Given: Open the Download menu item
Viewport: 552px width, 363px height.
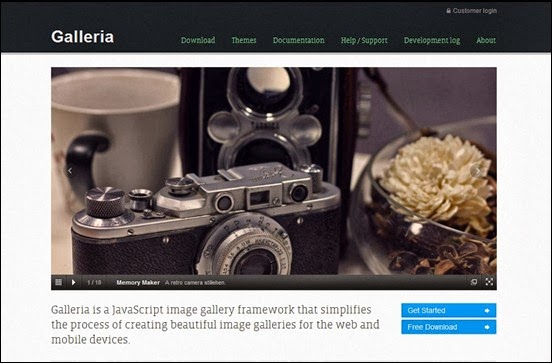Looking at the screenshot, I should [198, 40].
